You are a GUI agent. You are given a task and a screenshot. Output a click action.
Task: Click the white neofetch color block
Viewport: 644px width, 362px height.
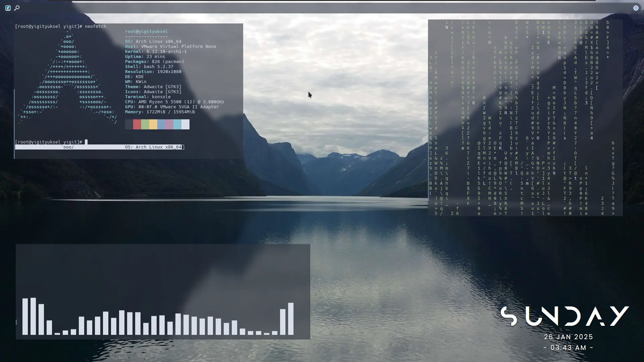coord(185,124)
